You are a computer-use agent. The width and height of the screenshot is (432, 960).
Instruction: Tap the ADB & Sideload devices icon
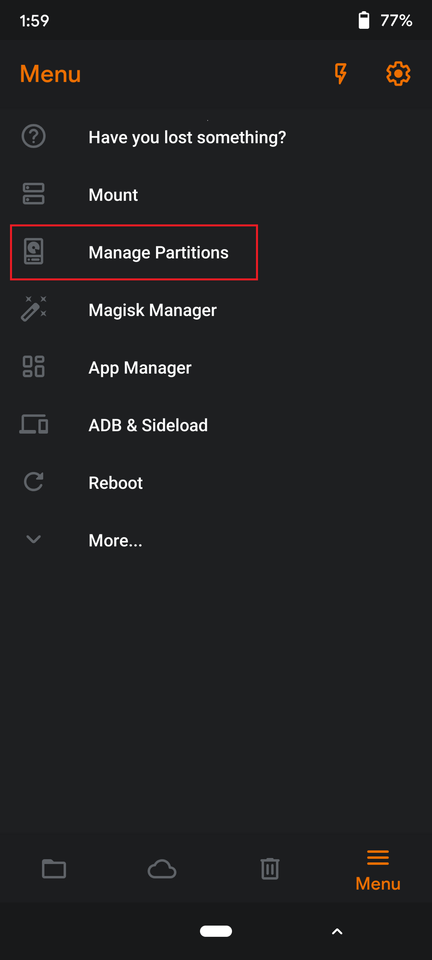[x=34, y=424]
